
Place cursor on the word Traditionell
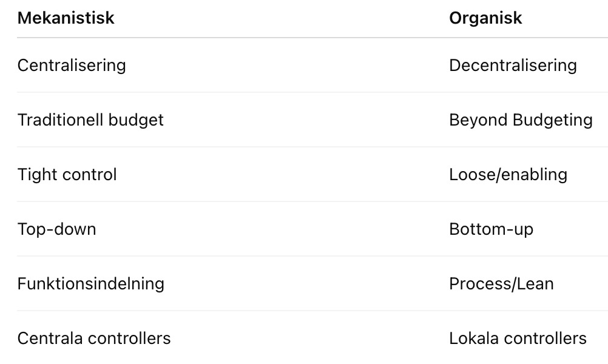pyautogui.click(x=52, y=120)
